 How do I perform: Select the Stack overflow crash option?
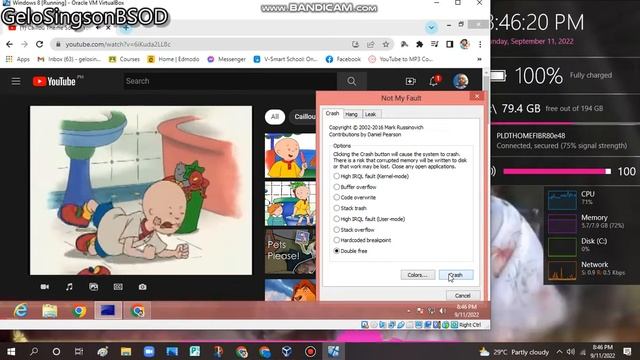(x=353, y=230)
